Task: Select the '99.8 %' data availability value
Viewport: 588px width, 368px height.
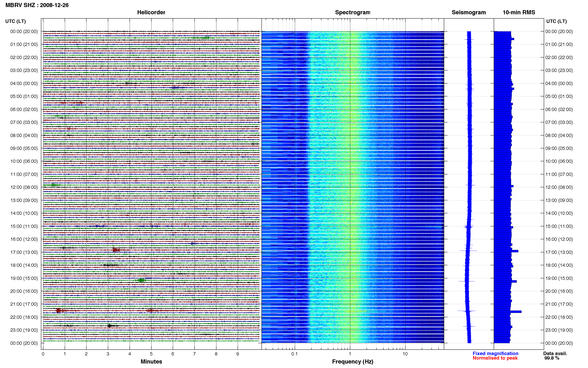Action: [x=552, y=358]
